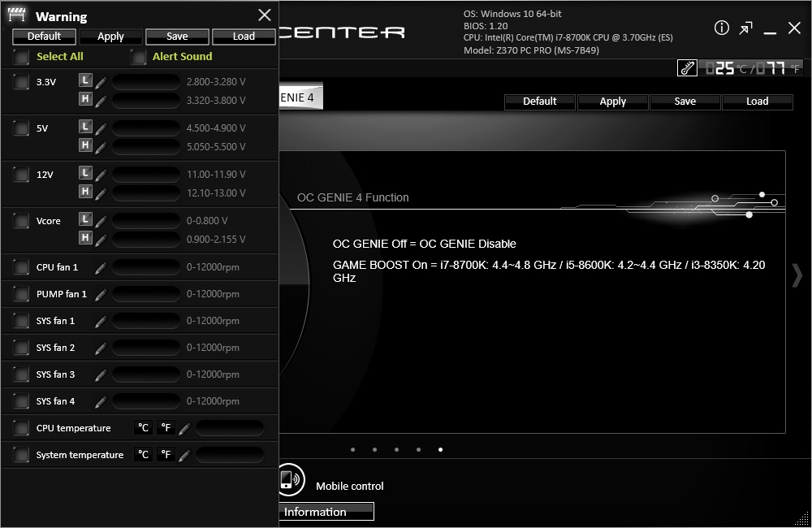Image resolution: width=812 pixels, height=528 pixels.
Task: Edit SYS fan 3 limit with pencil icon
Action: click(101, 374)
